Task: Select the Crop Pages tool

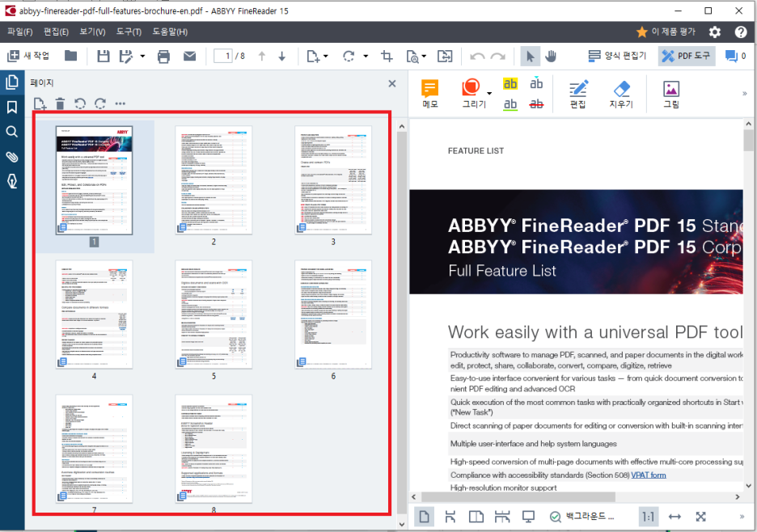Action: tap(387, 57)
